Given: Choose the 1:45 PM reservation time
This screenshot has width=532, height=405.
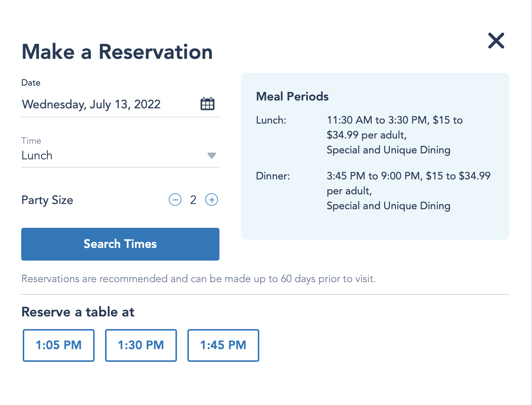Looking at the screenshot, I should 223,345.
